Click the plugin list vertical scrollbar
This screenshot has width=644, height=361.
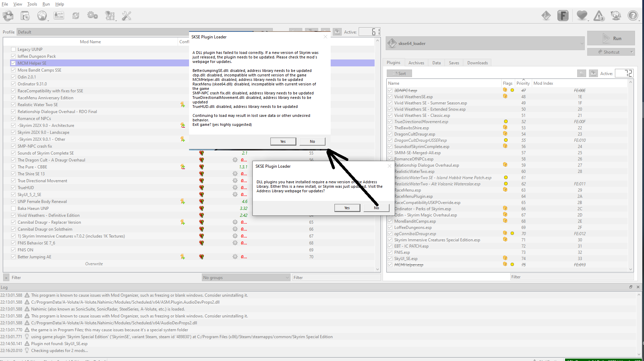coord(630,176)
